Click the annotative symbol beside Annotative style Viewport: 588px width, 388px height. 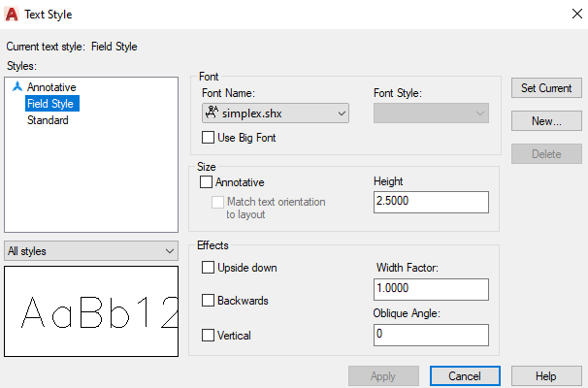(x=17, y=86)
